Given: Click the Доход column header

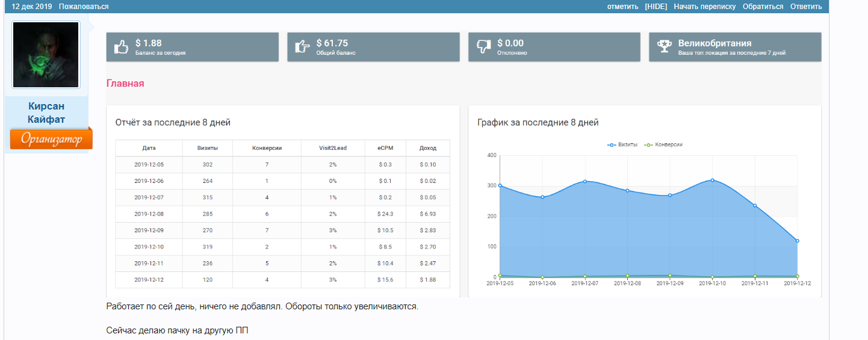Looking at the screenshot, I should [x=427, y=148].
